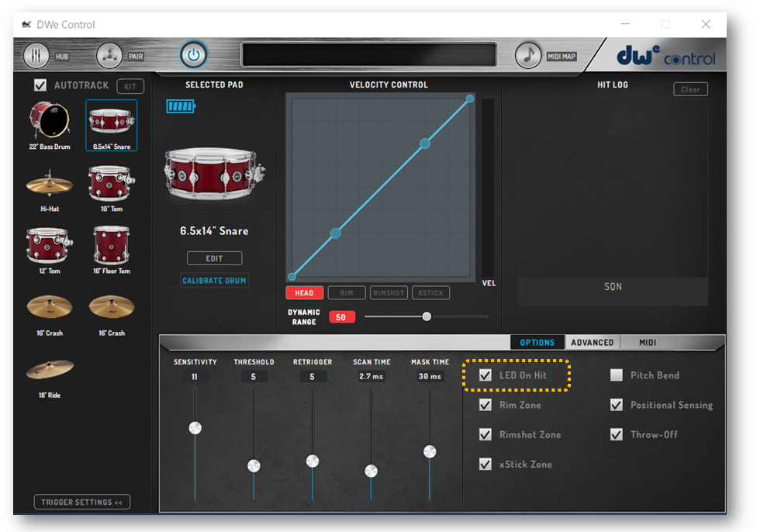This screenshot has width=774, height=532.
Task: Click the Scan Time value 2.7 ms
Action: coord(371,377)
